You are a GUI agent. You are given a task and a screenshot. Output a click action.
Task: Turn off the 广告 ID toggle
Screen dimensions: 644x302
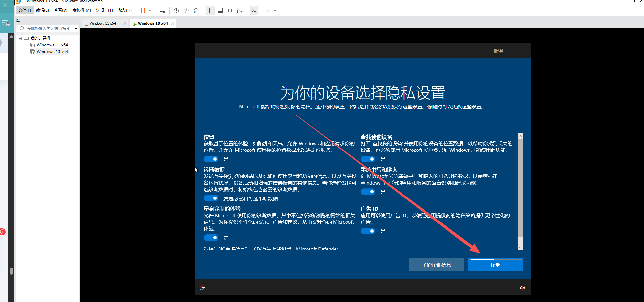(x=368, y=231)
